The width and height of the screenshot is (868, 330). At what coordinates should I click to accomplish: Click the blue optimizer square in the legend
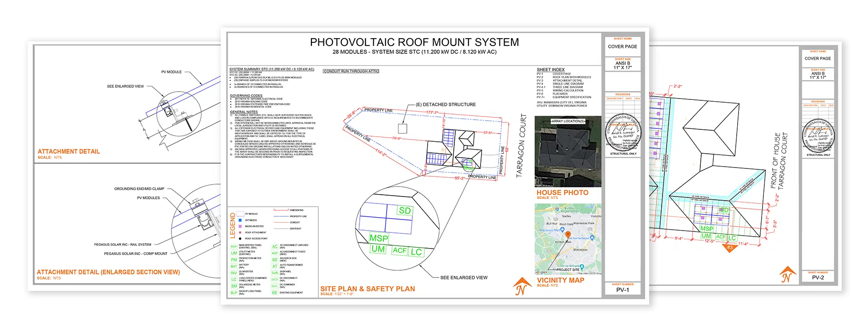point(240,220)
